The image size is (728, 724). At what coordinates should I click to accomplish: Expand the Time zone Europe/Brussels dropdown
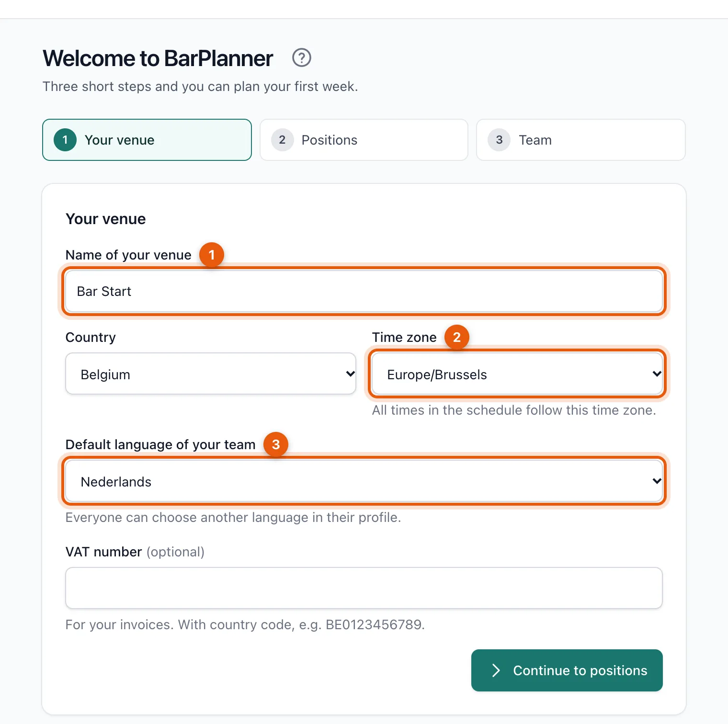517,373
